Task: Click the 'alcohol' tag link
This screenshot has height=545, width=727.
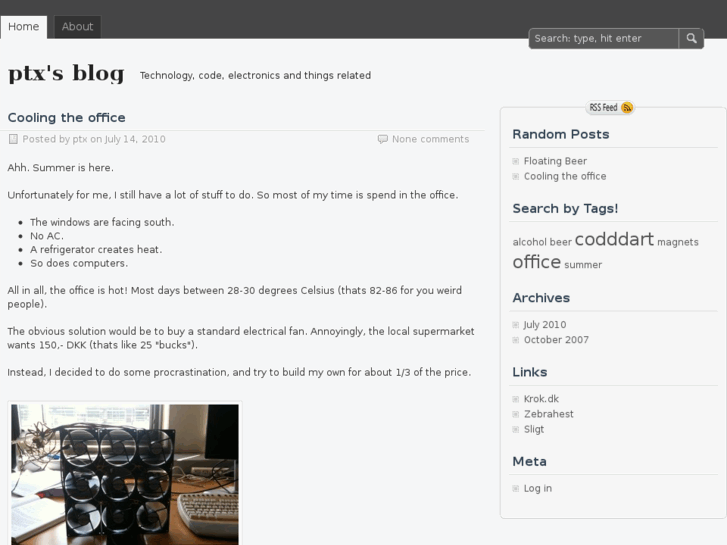Action: pos(529,242)
